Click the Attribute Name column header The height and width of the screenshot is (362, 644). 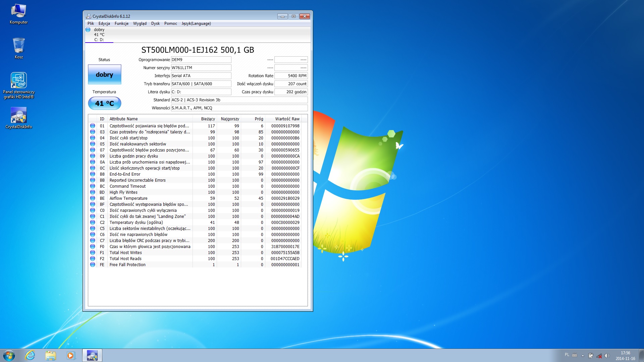coord(150,119)
